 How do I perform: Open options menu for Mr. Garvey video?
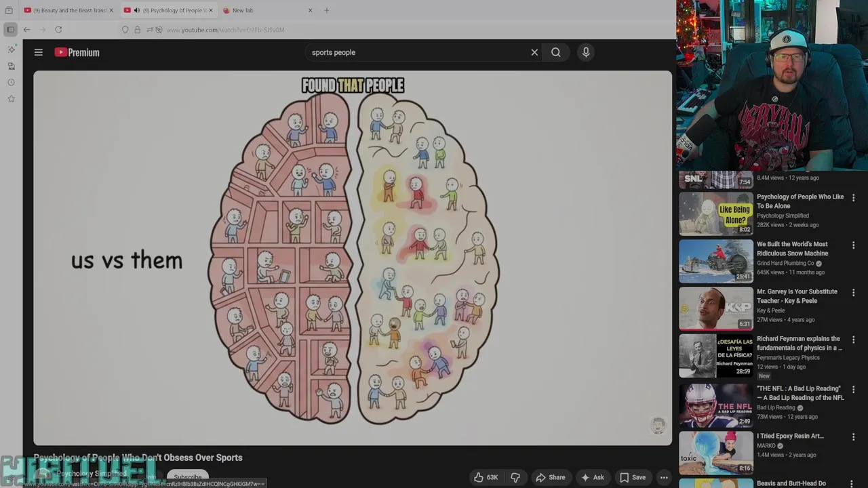click(x=854, y=293)
